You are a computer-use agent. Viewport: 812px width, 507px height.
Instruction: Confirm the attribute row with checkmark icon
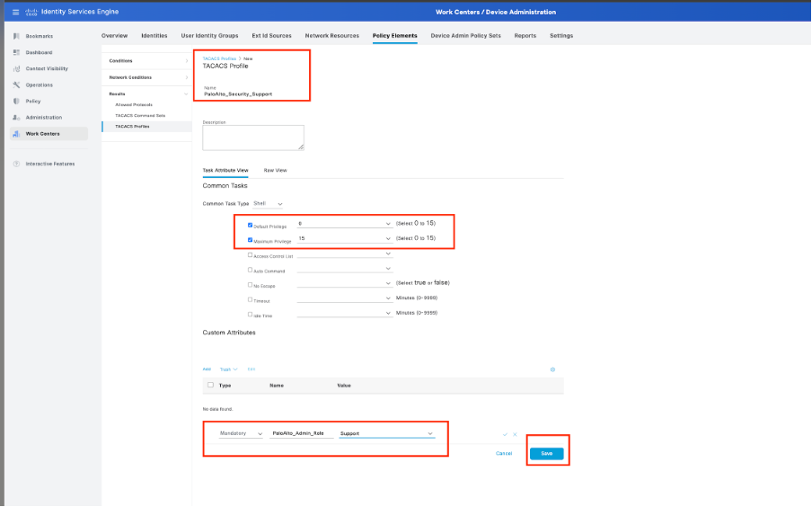click(505, 434)
